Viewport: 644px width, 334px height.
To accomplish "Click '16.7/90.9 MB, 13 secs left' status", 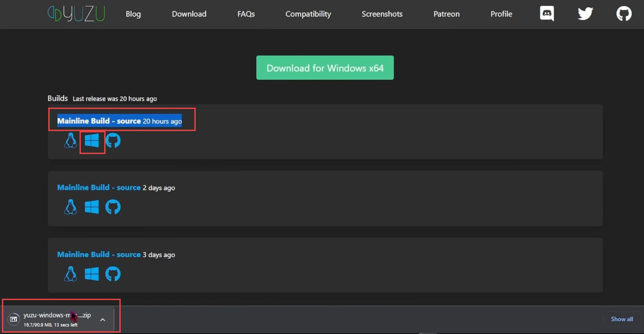I will [x=50, y=325].
